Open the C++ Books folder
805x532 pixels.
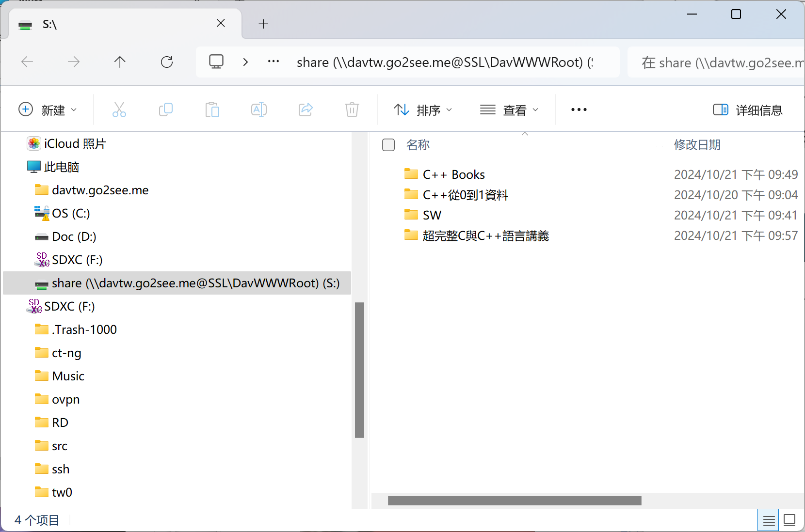pos(453,174)
